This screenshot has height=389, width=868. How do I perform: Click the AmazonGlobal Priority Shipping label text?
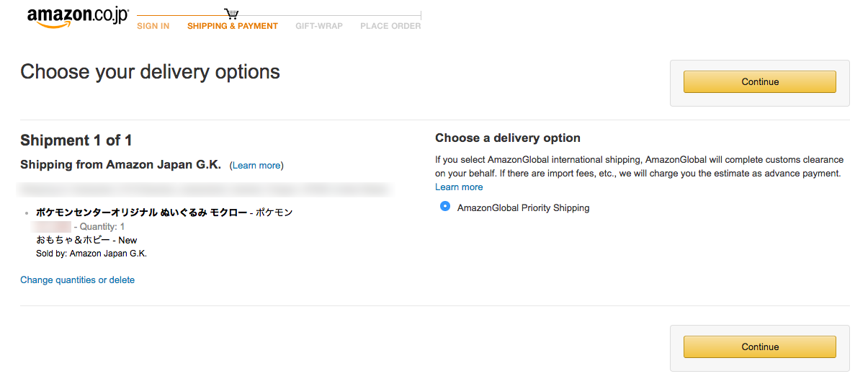pos(524,208)
